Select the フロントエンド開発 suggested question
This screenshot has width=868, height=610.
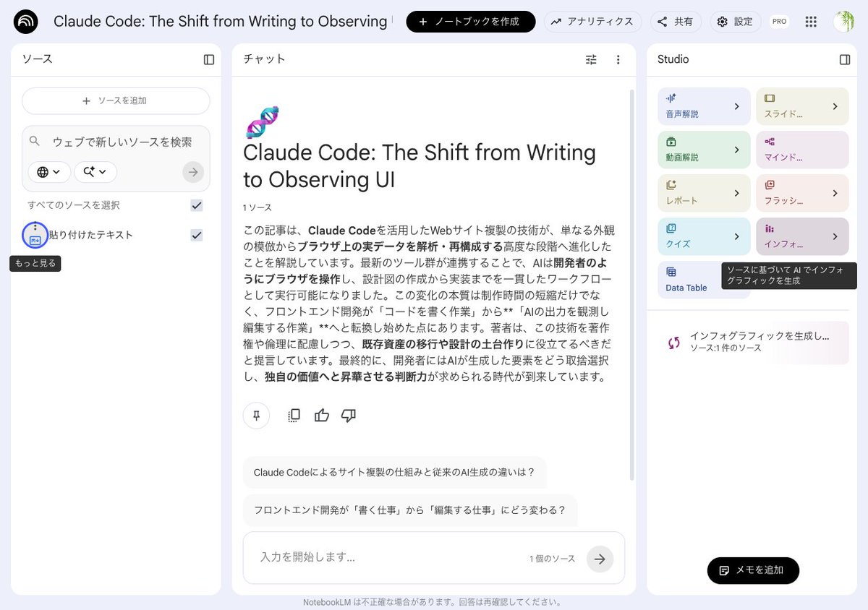coord(409,510)
